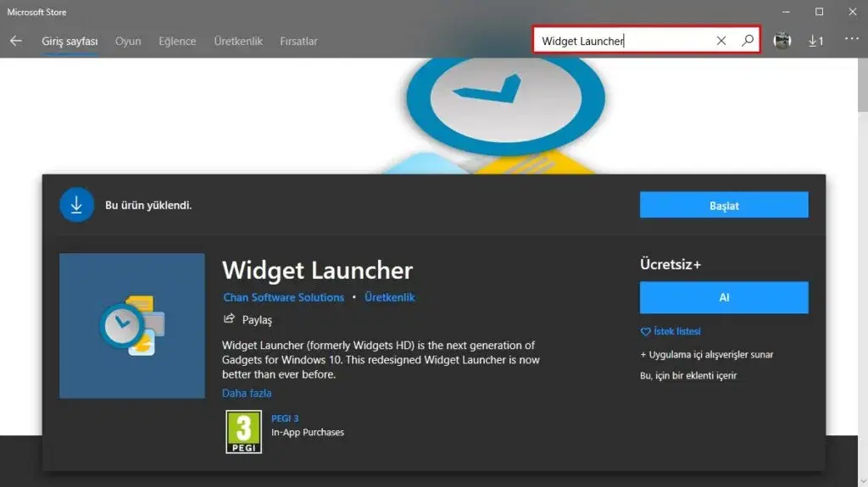Share the app via Paylaş

(248, 319)
